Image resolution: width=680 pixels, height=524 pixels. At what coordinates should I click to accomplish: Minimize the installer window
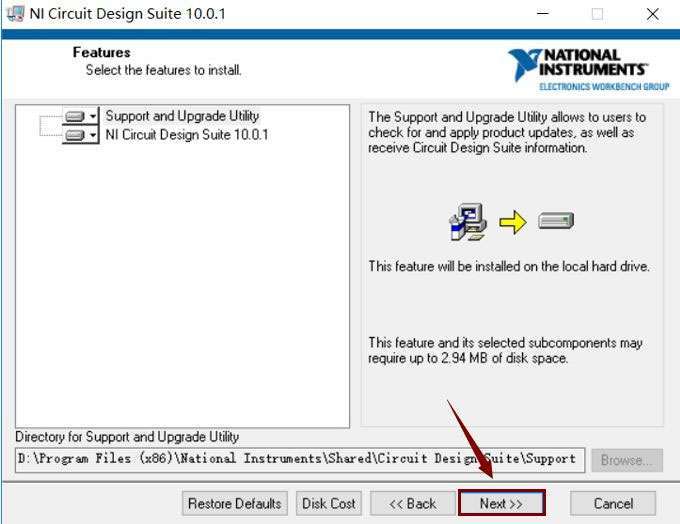pos(543,14)
